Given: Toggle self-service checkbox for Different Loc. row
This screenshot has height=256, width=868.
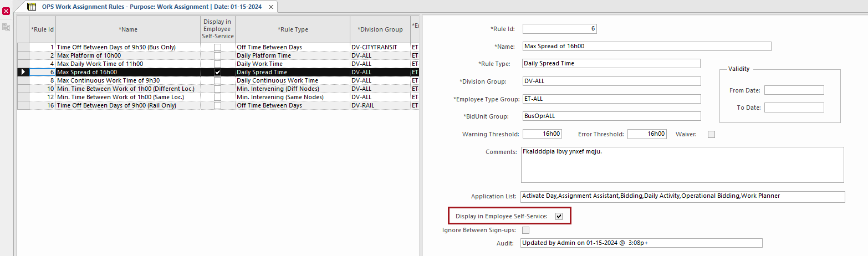Looking at the screenshot, I should [x=217, y=89].
